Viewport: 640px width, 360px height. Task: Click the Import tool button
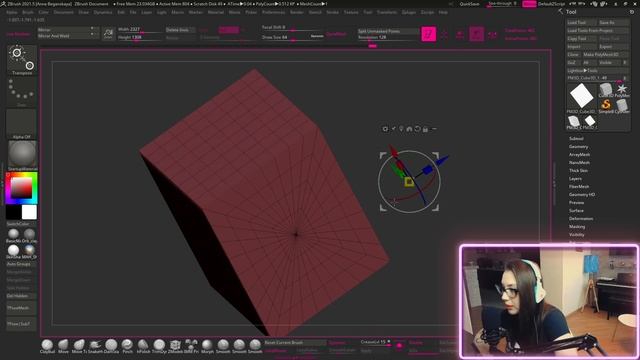pos(581,47)
